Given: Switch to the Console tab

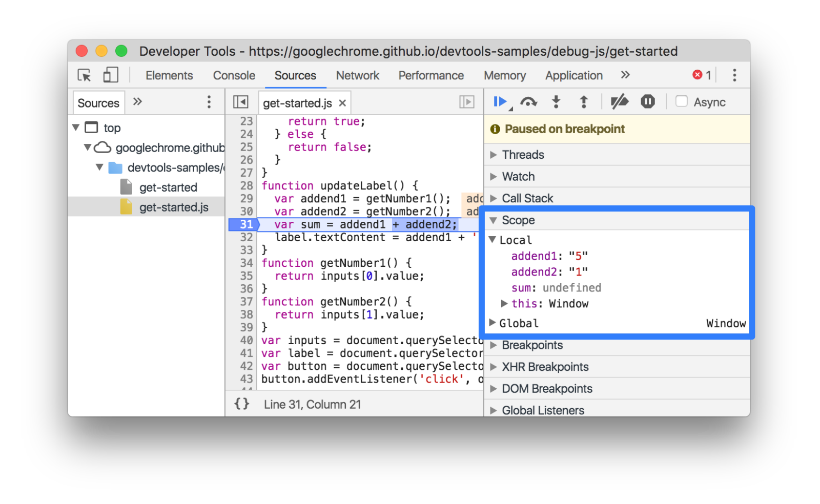Looking at the screenshot, I should [x=234, y=75].
